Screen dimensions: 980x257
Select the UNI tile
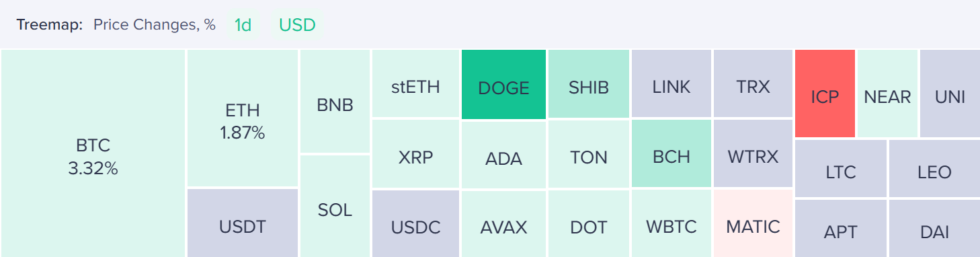tap(950, 94)
